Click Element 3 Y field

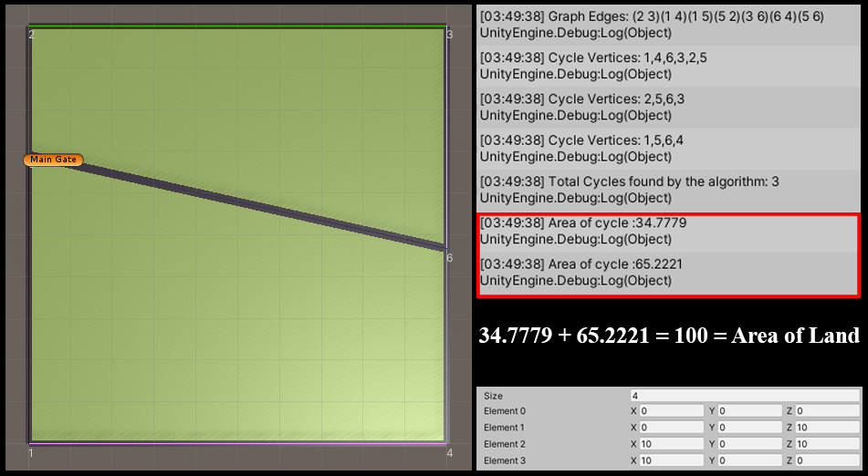click(749, 460)
